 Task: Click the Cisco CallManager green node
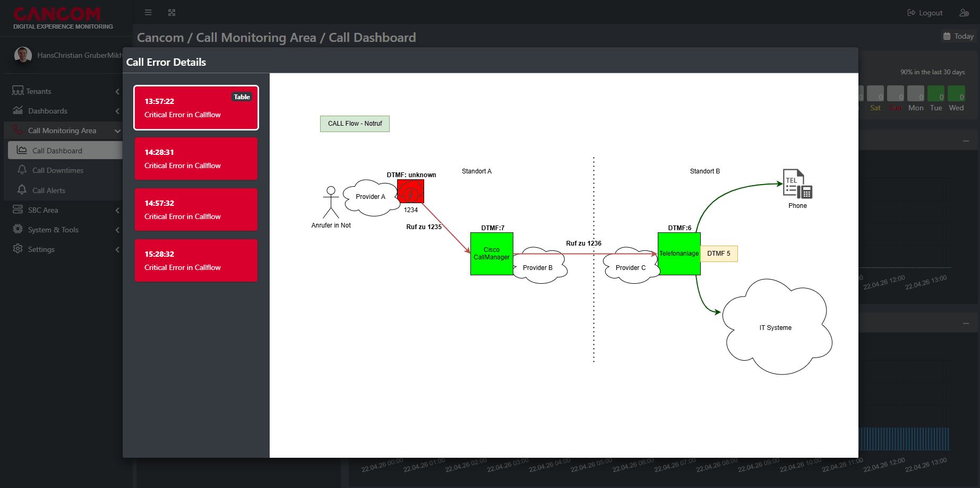(x=492, y=254)
